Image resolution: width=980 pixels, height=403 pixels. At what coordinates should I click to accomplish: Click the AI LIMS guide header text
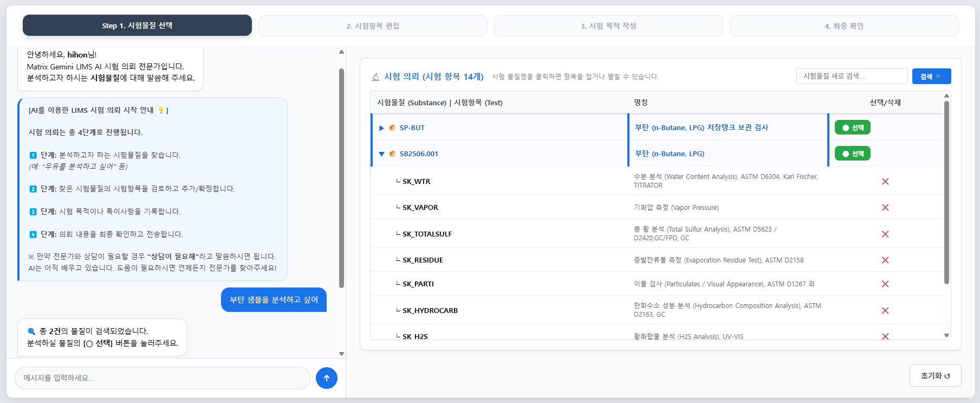point(99,110)
